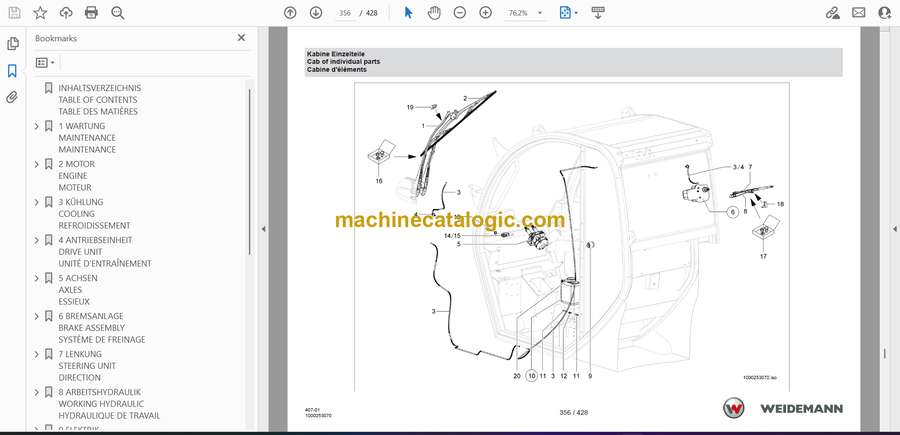Jump to 2 MOTOR Engine bookmark

tap(76, 176)
